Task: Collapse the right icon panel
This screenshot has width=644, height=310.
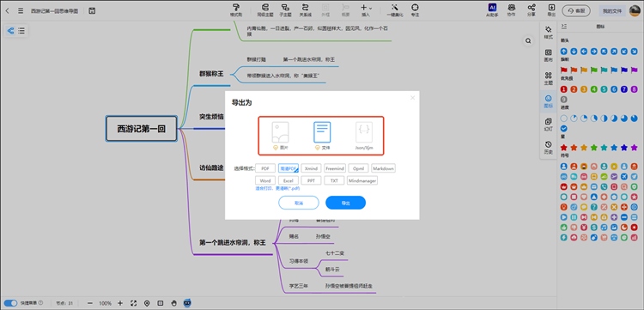Action: click(564, 27)
